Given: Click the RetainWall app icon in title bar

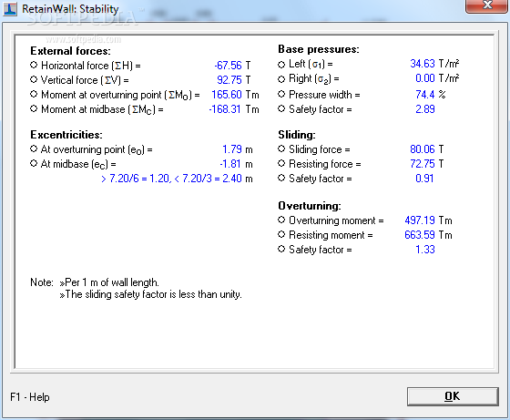Looking at the screenshot, I should (10, 9).
